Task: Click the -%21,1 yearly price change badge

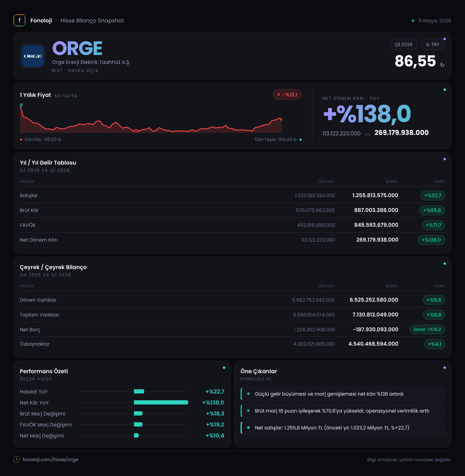Action: [x=287, y=95]
